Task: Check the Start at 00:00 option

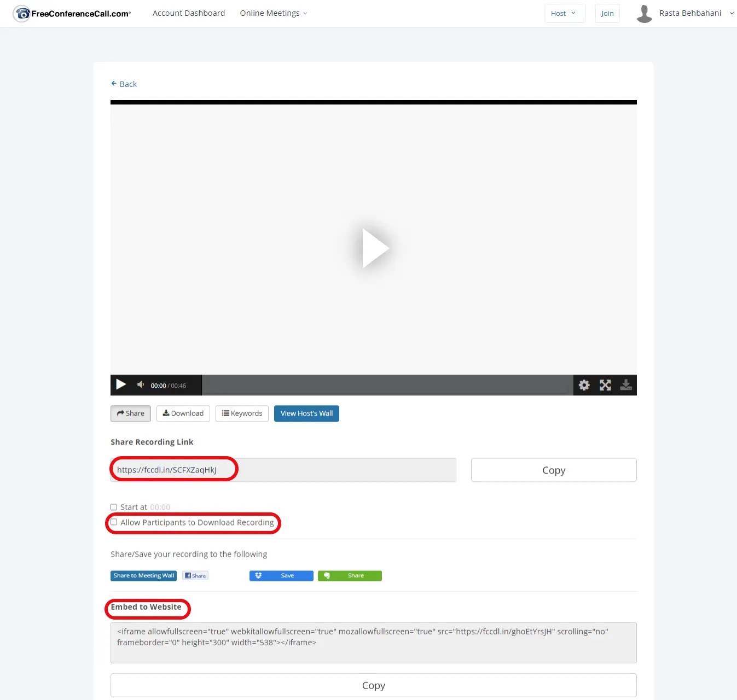Action: (x=114, y=506)
